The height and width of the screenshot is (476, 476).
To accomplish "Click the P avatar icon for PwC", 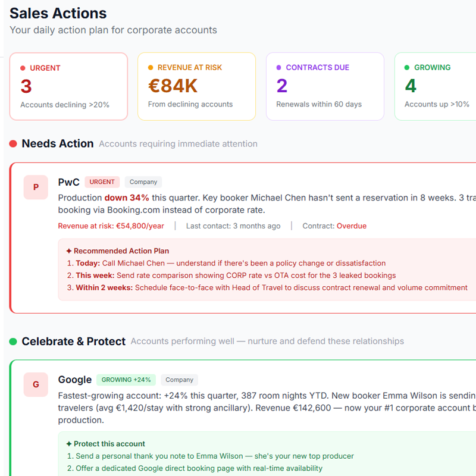I will tap(35, 187).
